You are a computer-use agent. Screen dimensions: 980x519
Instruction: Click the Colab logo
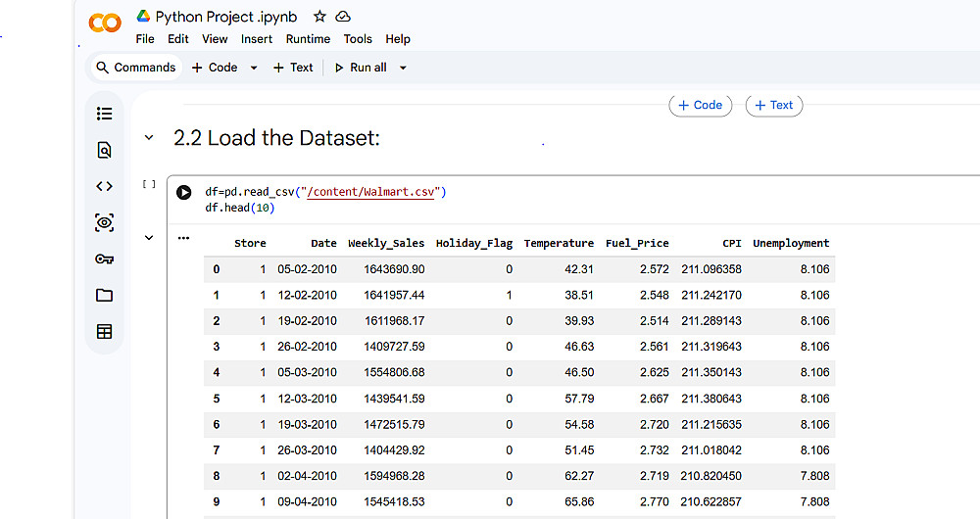(105, 24)
